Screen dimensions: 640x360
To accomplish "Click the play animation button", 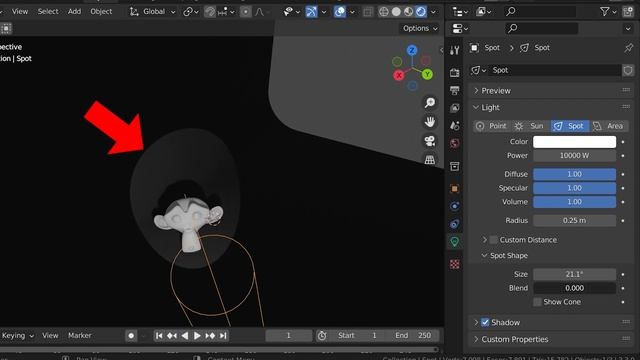I will coord(197,336).
